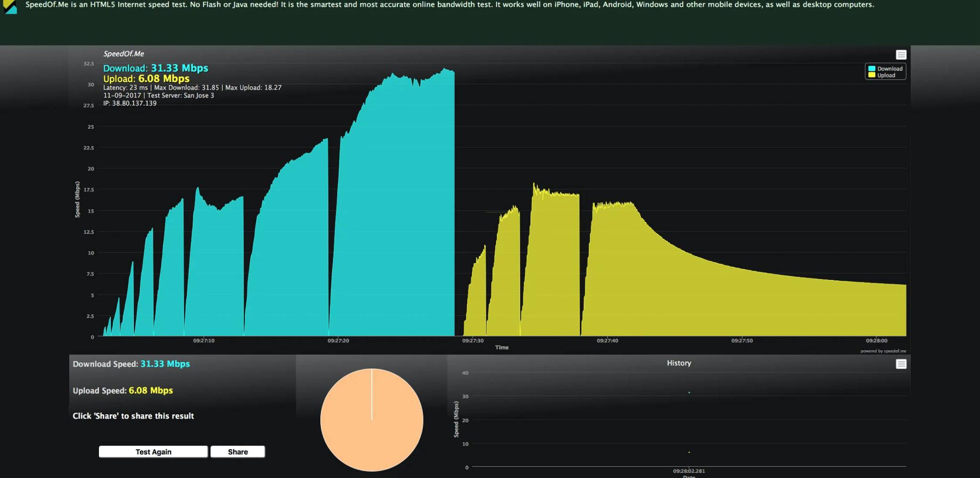Screen dimensions: 980x478
Task: Open the History chart hamburger menu
Action: point(901,364)
